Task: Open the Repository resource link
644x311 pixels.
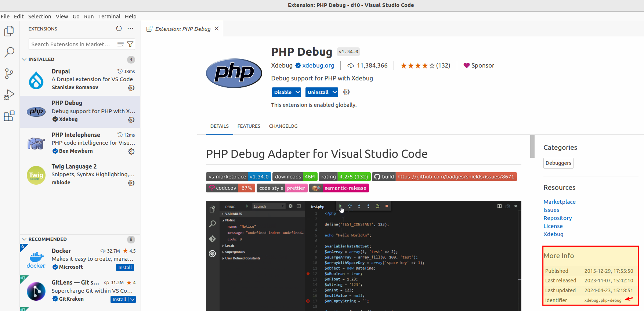Action: tap(558, 218)
